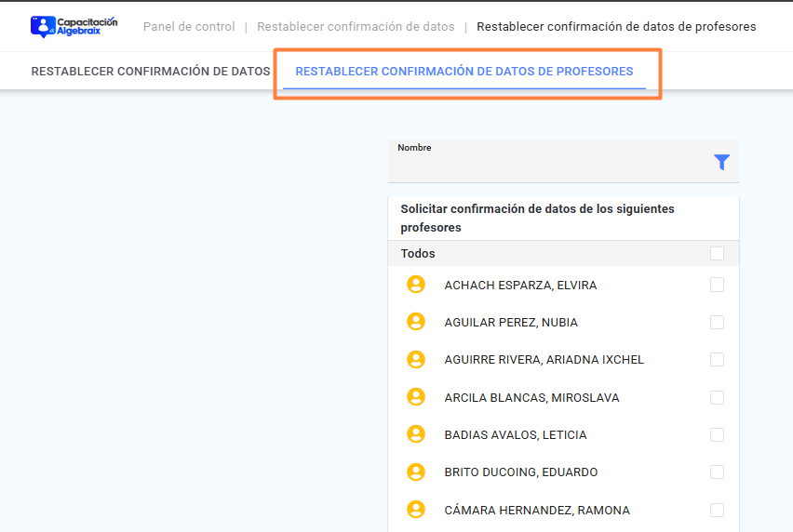Viewport: 793px width, 532px height.
Task: Click avatar icon of BRITO DUCOING, EDUARDO
Action: tap(416, 472)
